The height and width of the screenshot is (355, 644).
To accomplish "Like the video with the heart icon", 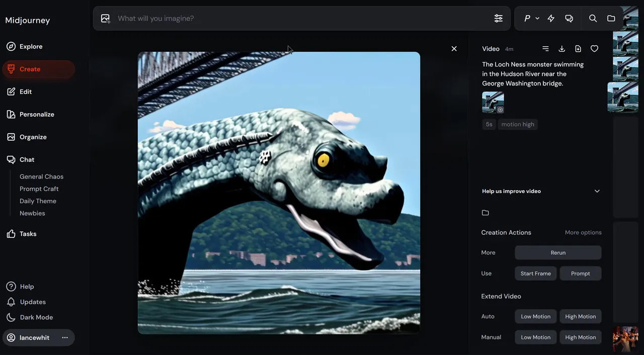I will (594, 49).
